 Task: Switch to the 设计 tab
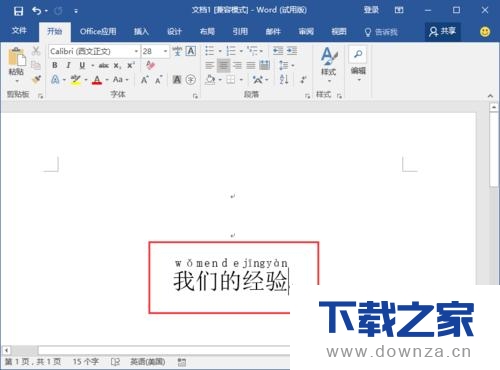174,32
